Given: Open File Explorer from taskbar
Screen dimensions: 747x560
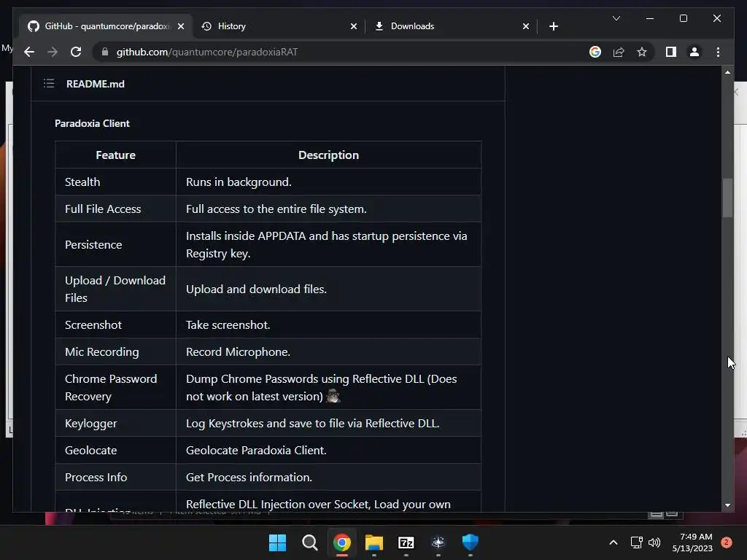Looking at the screenshot, I should [x=374, y=542].
